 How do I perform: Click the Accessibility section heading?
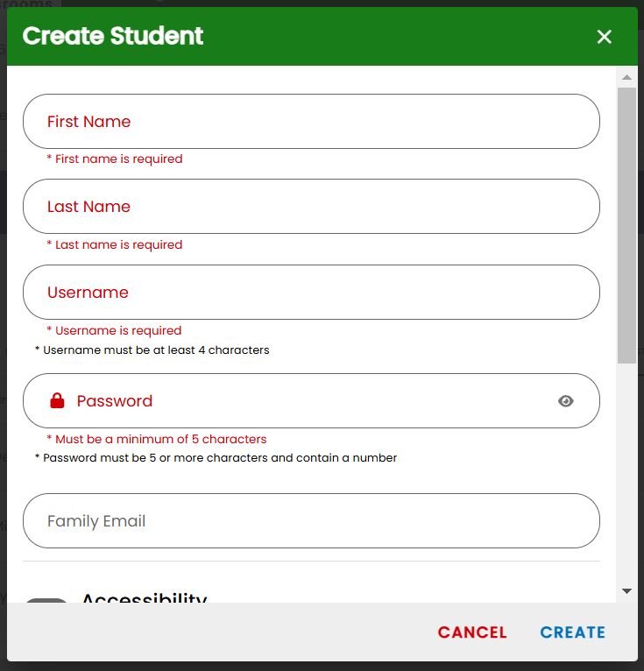click(145, 597)
